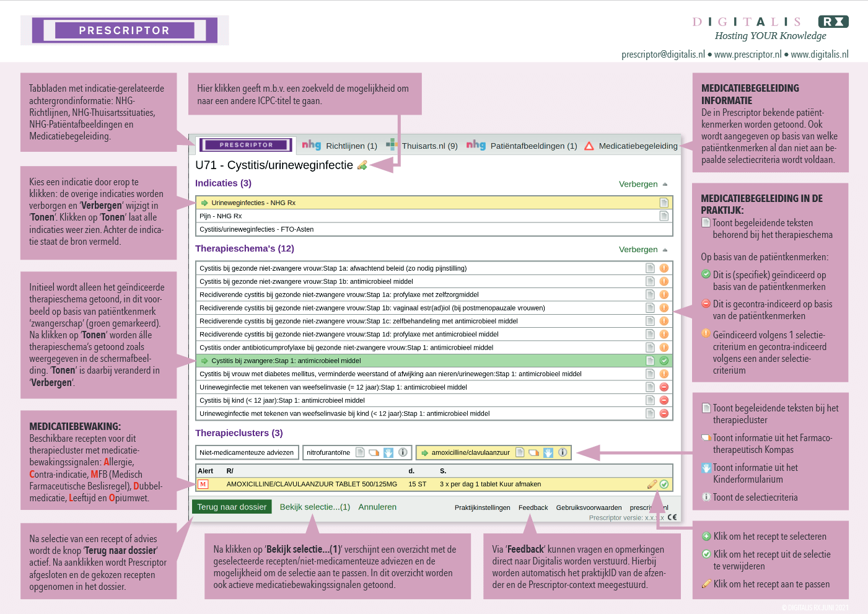Click the Terug naar dossier button
Viewport: 868px width, 614px height.
point(232,506)
